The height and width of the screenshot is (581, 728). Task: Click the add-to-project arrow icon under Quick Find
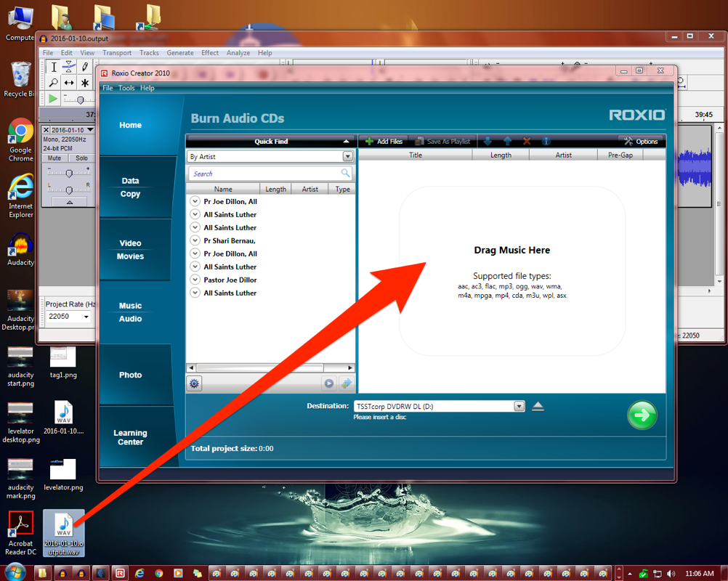coord(346,383)
